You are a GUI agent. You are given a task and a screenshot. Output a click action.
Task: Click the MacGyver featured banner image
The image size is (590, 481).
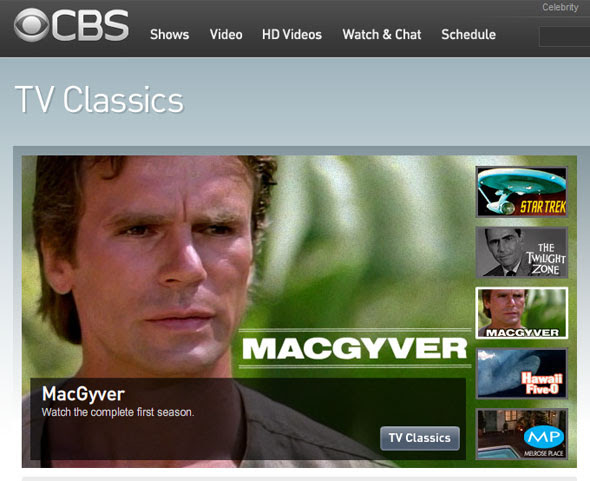coord(245,263)
